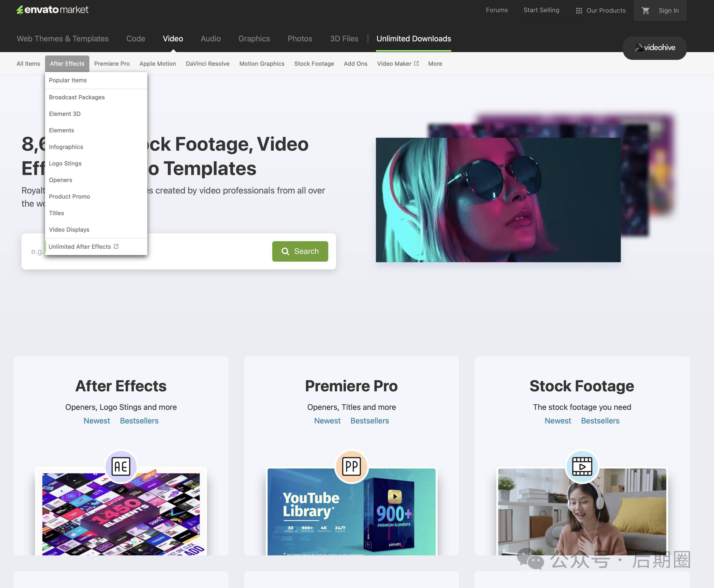Expand the Premiere Pro submenu
The height and width of the screenshot is (588, 714).
[112, 64]
